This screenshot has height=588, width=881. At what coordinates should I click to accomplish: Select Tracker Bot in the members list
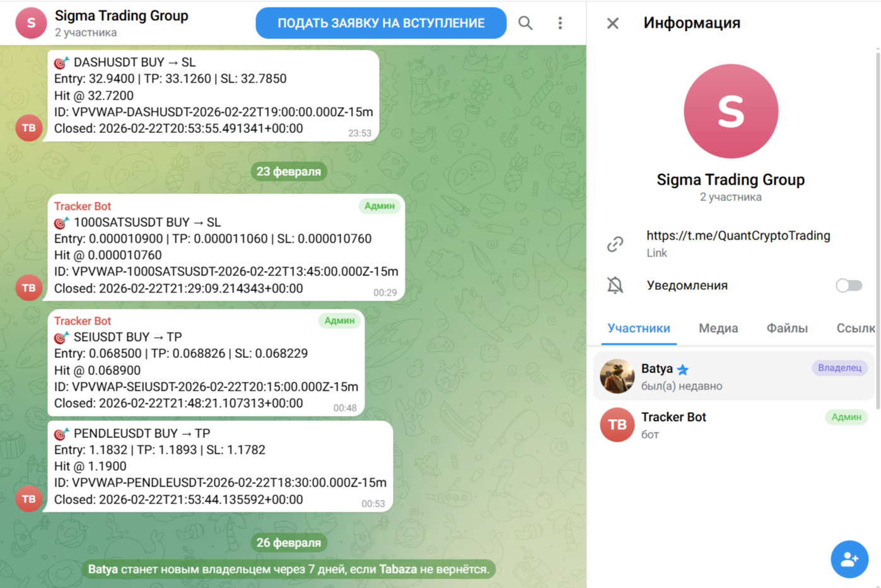click(x=734, y=425)
